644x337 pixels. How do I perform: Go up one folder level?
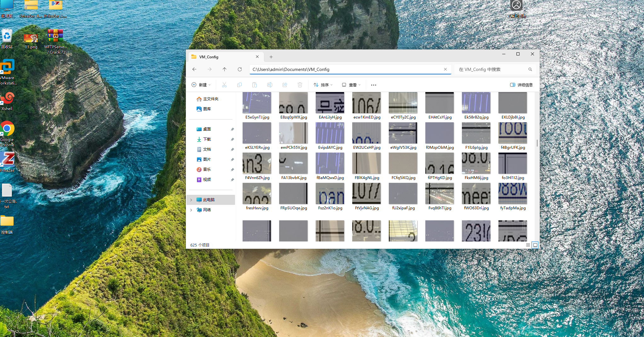(224, 69)
